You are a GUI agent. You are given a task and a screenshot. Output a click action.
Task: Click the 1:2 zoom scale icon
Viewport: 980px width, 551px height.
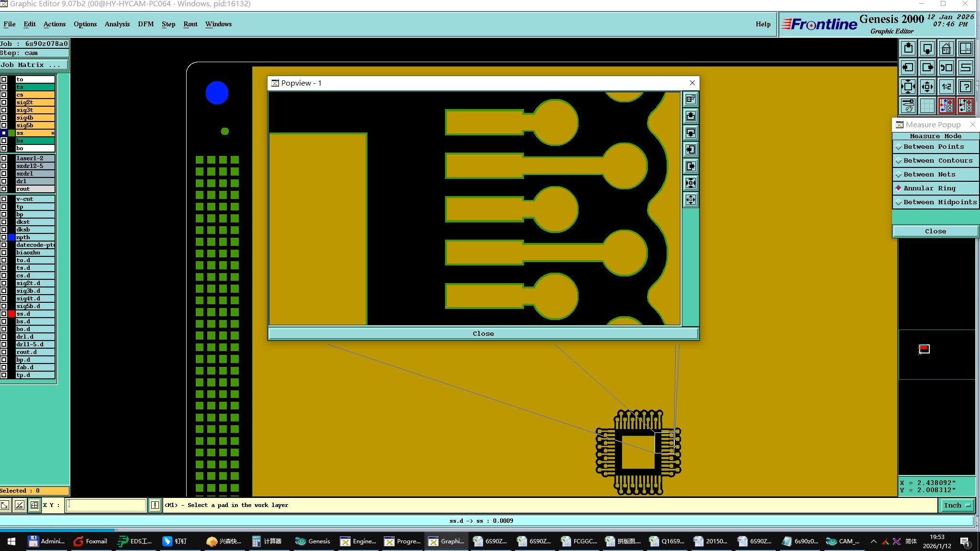tap(946, 87)
